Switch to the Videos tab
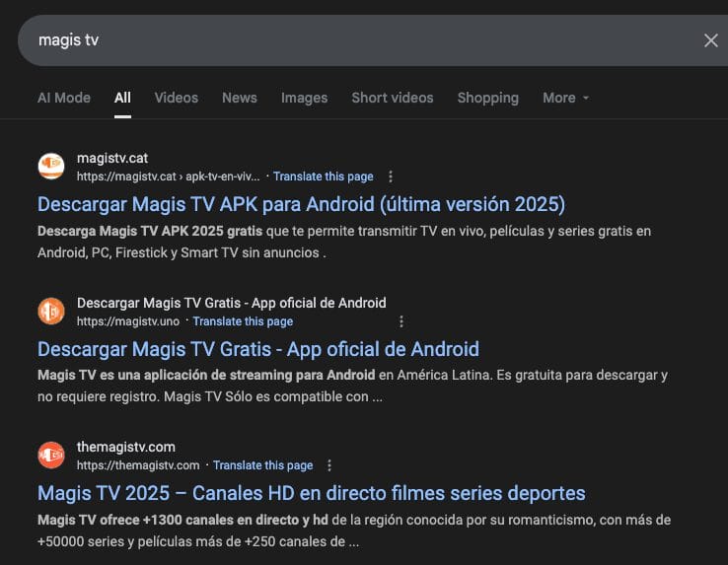The height and width of the screenshot is (565, 728). tap(177, 98)
